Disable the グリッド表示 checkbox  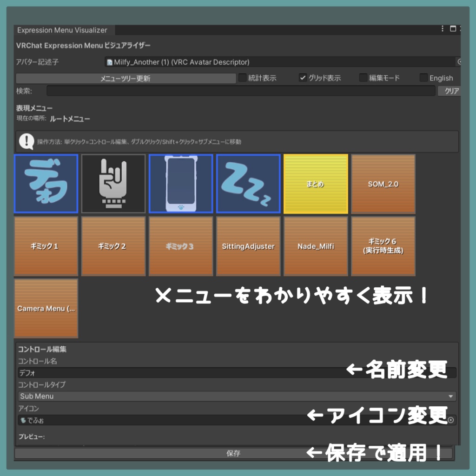(x=303, y=78)
